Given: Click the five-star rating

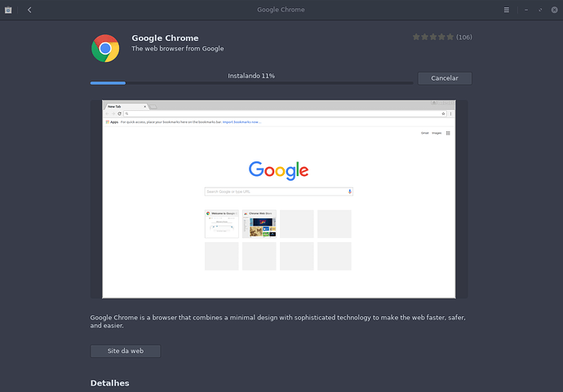Looking at the screenshot, I should 433,37.
